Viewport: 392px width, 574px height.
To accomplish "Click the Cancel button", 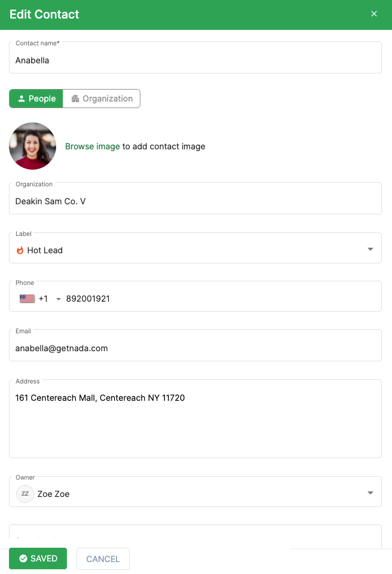I will [x=103, y=558].
